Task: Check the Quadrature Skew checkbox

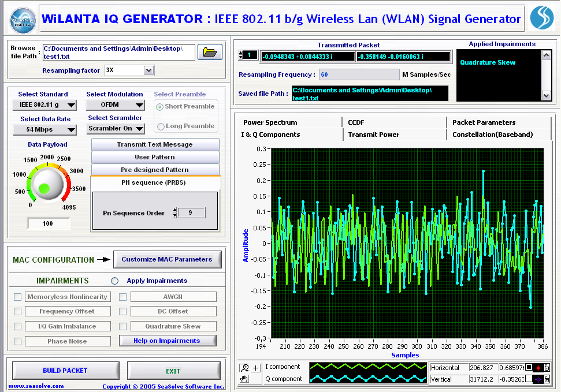Action: (122, 326)
